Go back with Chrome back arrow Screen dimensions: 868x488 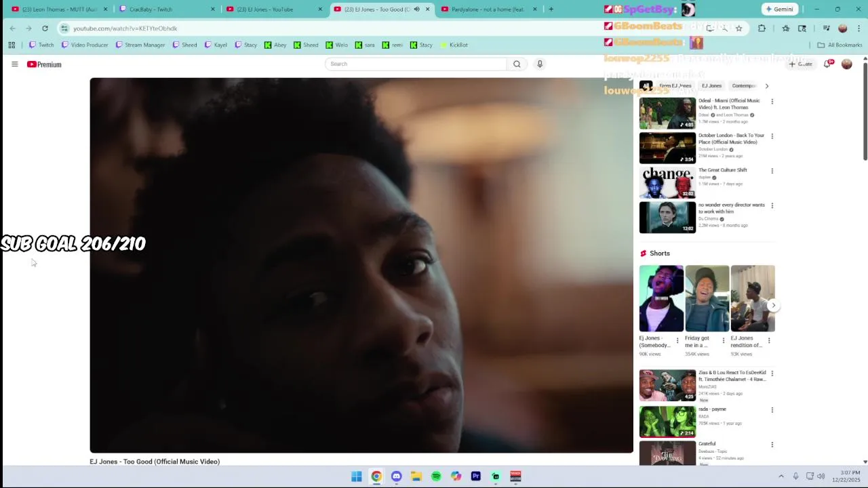tap(12, 28)
